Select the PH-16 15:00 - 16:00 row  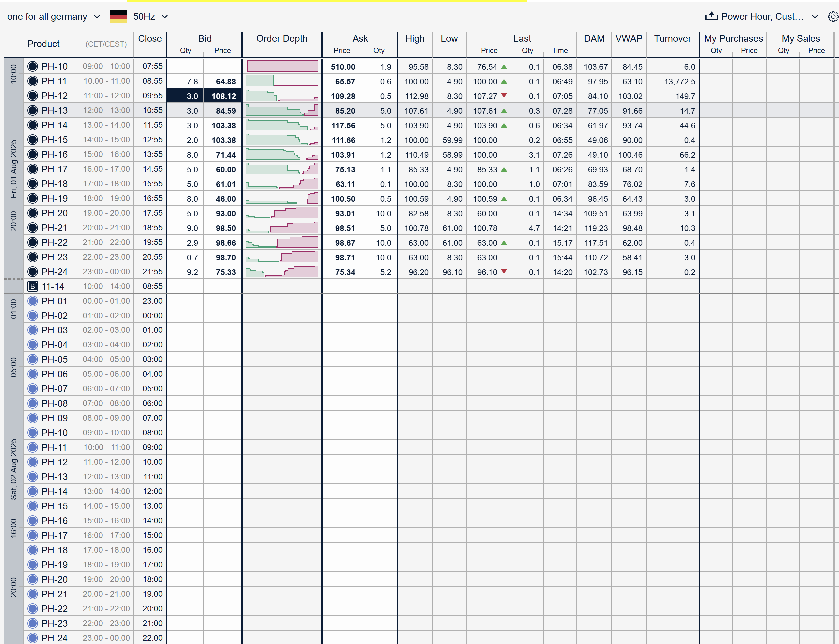tap(106, 155)
